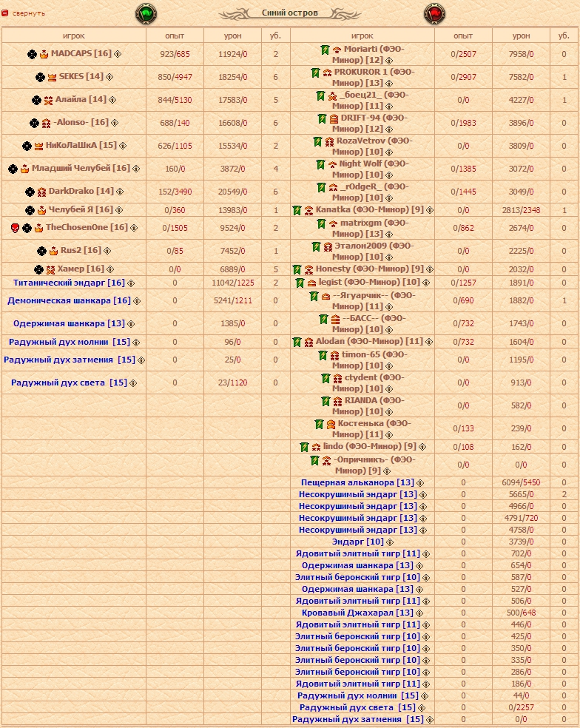Open info icon beside Эндарг [10]

(x=390, y=542)
